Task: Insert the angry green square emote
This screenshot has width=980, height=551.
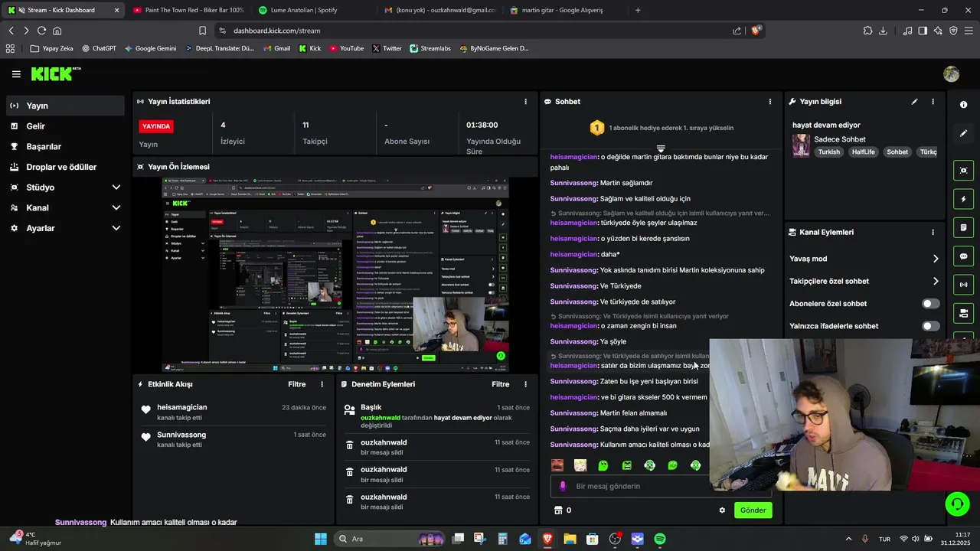Action: pos(626,465)
